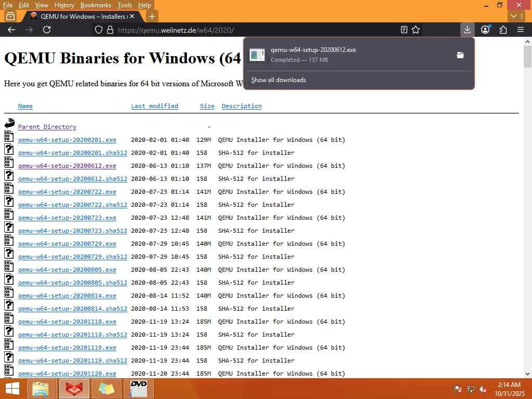Open the list all tabs dropdown
The width and height of the screenshot is (532, 399).
[517, 16]
